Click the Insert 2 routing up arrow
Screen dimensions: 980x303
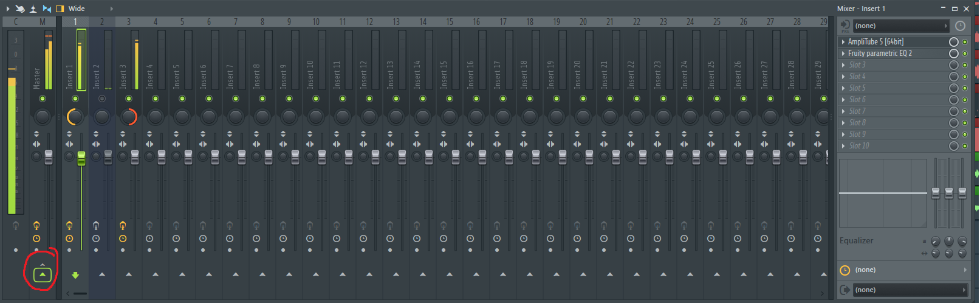tap(102, 275)
